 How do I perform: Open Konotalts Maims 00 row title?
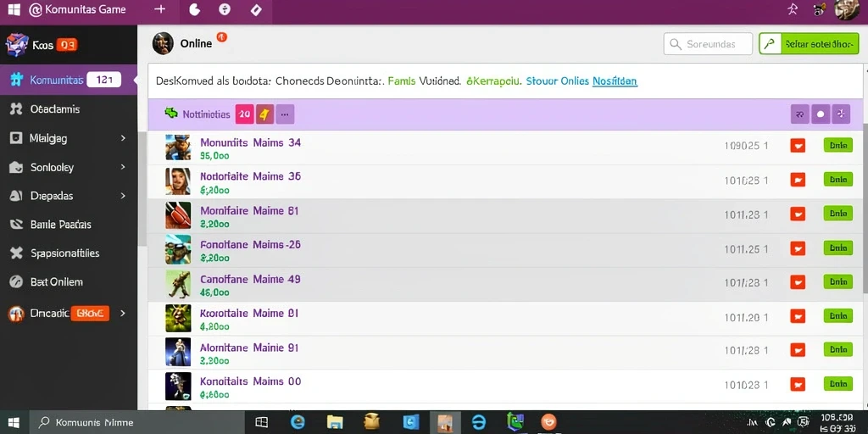[250, 381]
